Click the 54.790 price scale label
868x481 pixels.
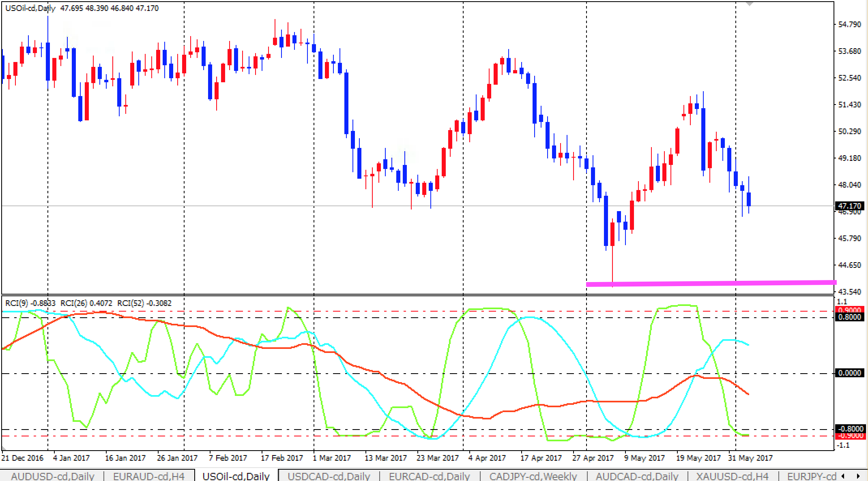(x=850, y=24)
